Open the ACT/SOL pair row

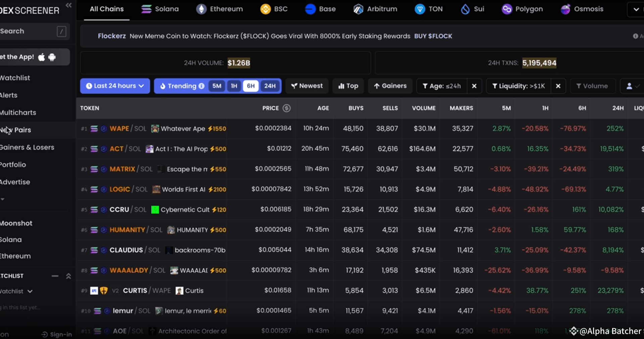click(x=360, y=149)
